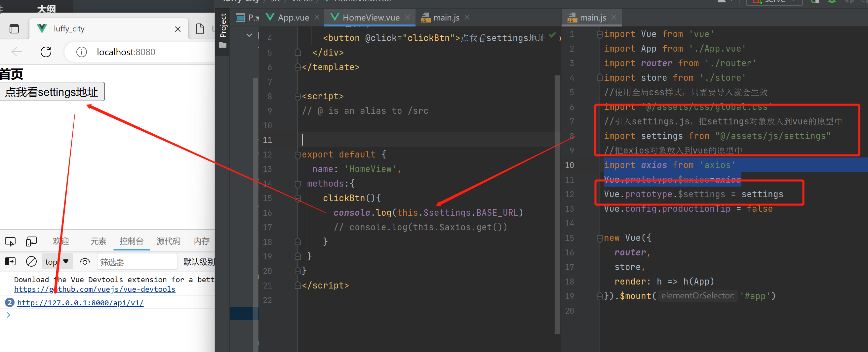Toggle device emulation in DevTools
Image resolution: width=868 pixels, height=352 pixels.
[31, 242]
